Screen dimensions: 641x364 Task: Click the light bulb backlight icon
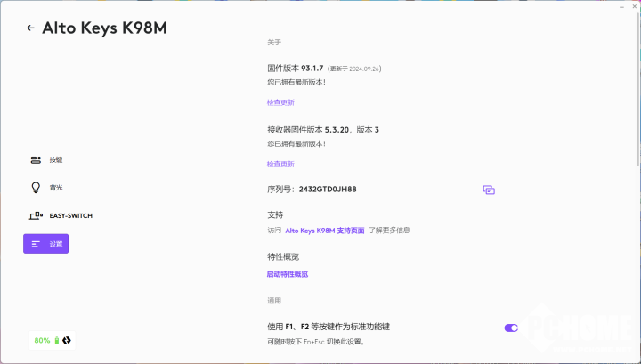36,188
